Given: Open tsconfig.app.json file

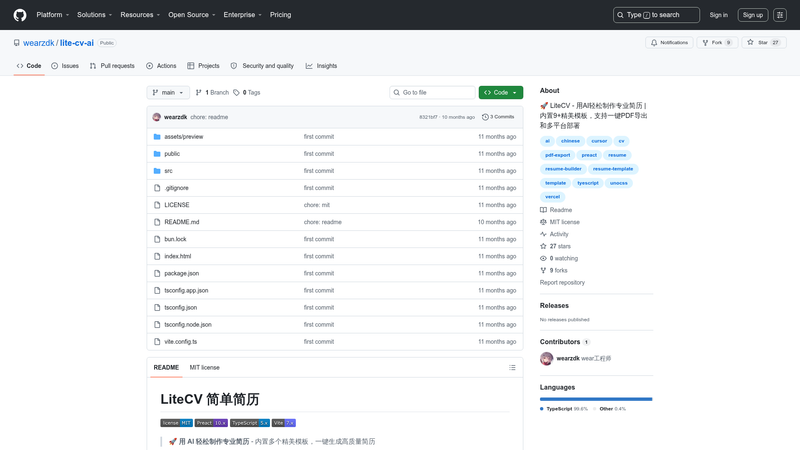Looking at the screenshot, I should click(x=186, y=290).
